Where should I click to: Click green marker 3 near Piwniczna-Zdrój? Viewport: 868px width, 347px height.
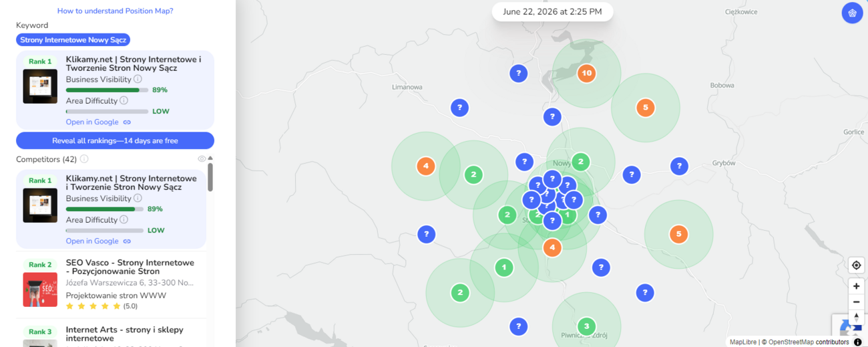click(x=586, y=326)
